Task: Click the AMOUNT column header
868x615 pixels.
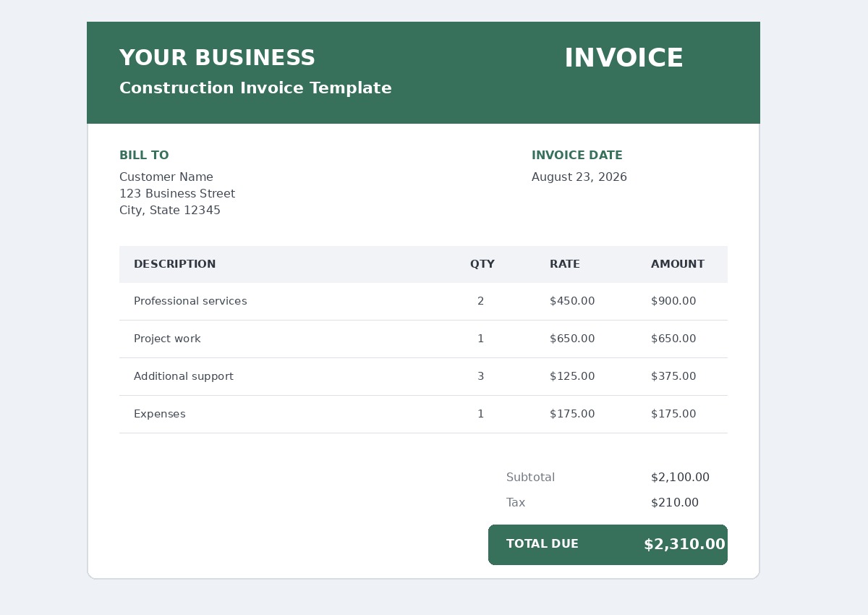Action: coord(678,264)
